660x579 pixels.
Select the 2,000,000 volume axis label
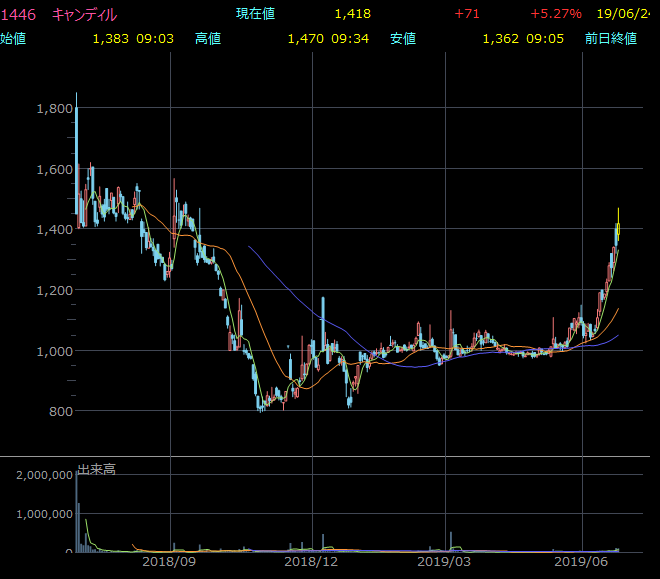pos(42,475)
